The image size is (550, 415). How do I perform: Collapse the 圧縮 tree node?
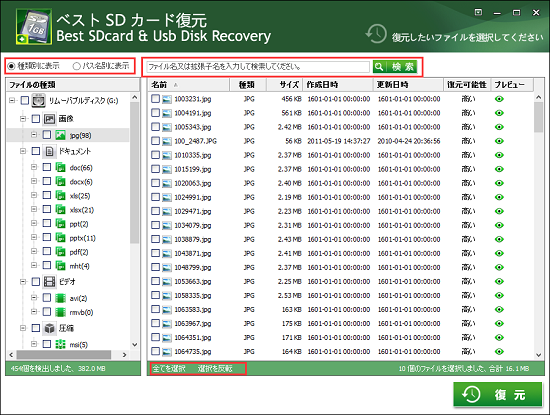tap(23, 328)
